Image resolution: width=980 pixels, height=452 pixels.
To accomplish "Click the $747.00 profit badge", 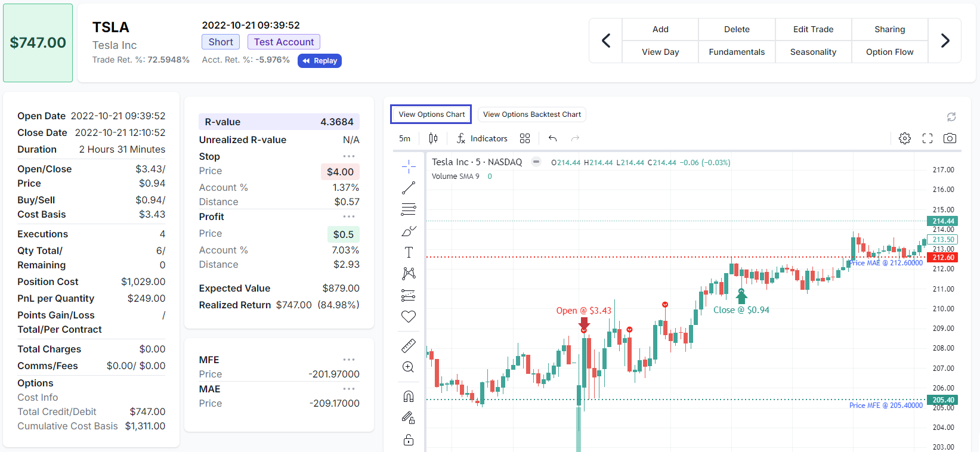I will [38, 43].
